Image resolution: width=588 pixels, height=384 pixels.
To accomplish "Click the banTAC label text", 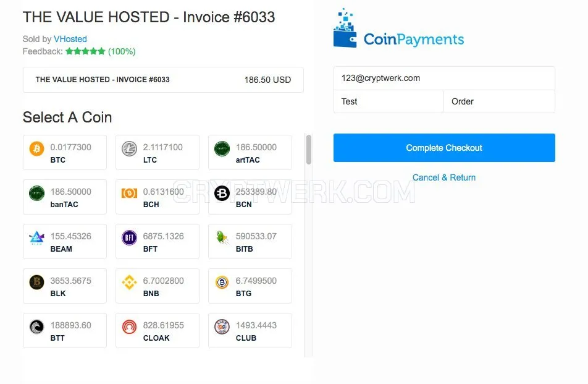I will tap(64, 205).
